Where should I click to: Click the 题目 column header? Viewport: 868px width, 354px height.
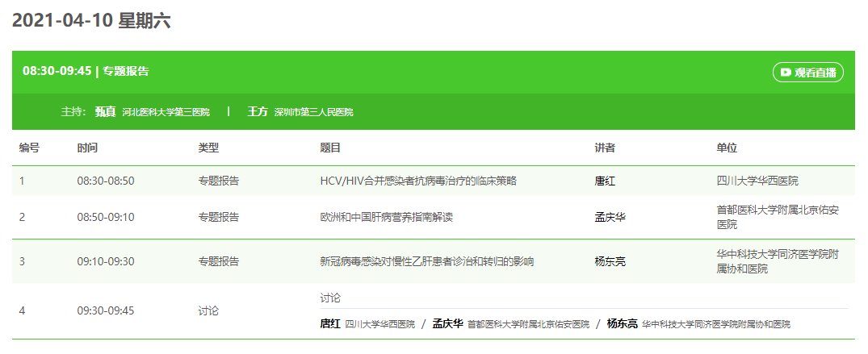(x=330, y=148)
